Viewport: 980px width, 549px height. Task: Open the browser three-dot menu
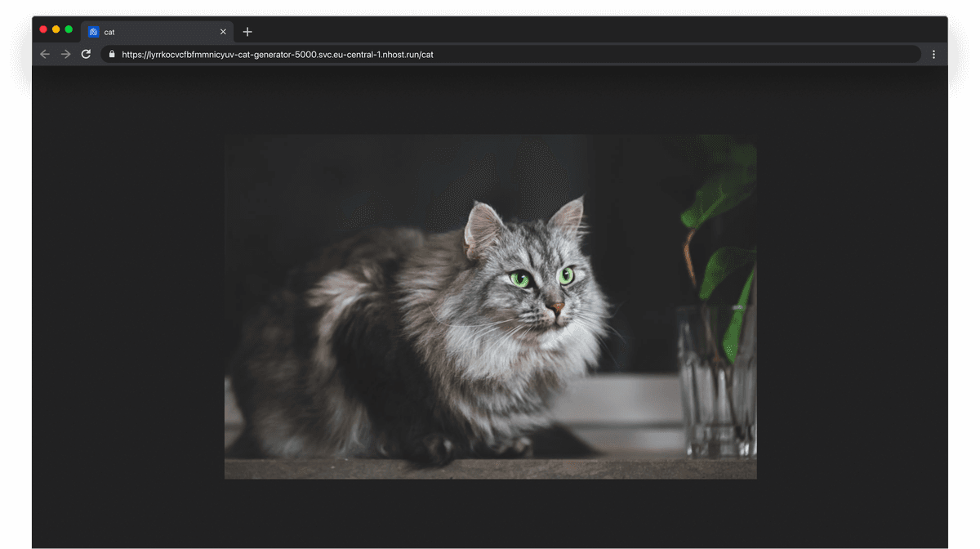933,54
